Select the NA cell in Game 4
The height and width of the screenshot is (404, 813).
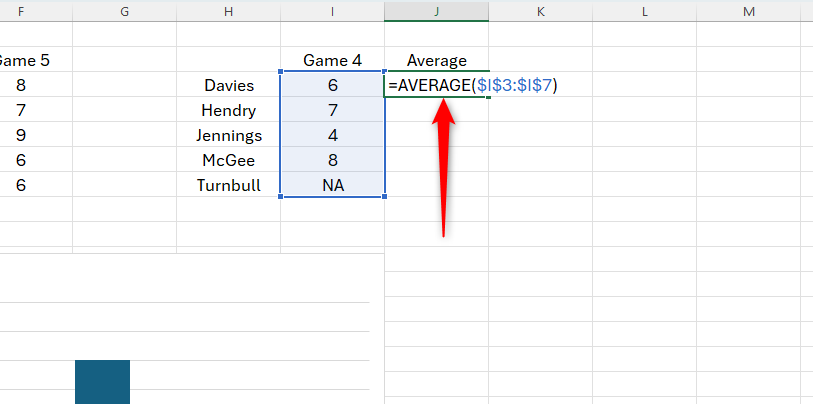pyautogui.click(x=332, y=184)
